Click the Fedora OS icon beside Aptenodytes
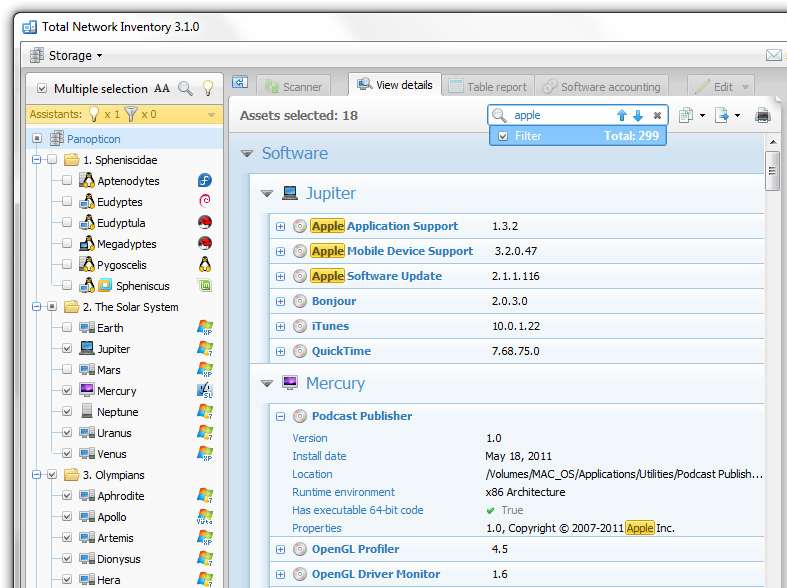 [x=205, y=180]
